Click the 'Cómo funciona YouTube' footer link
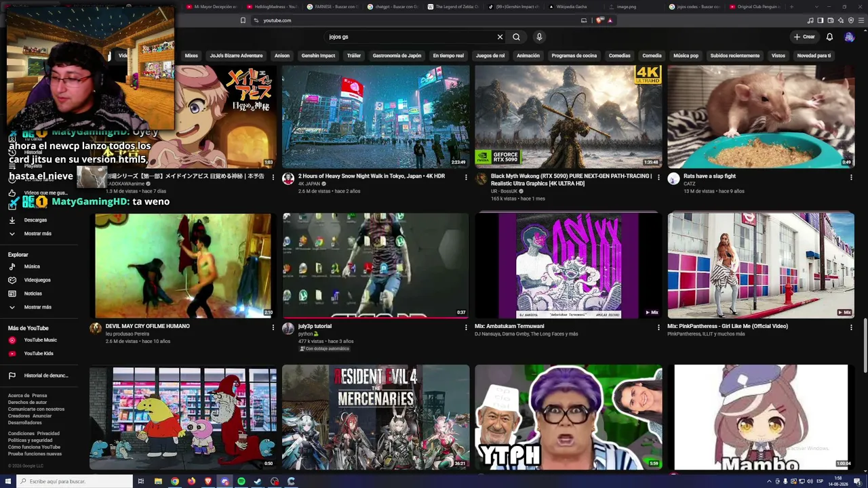 34,447
